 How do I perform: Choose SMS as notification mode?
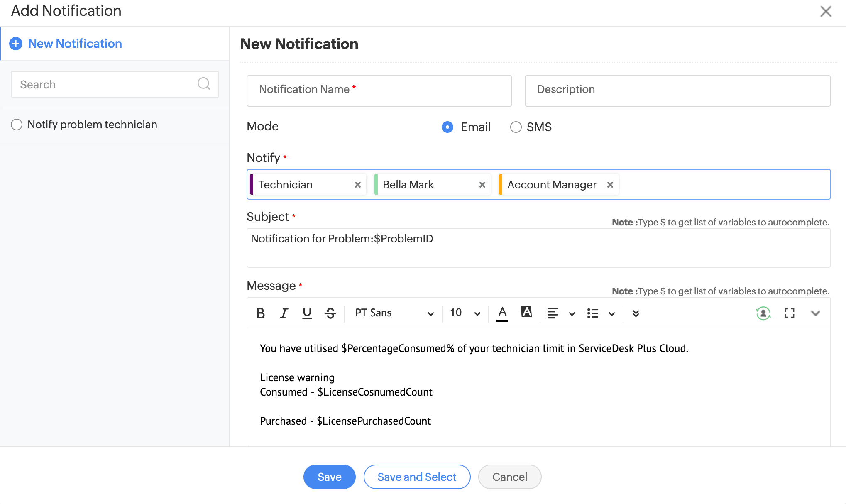516,127
